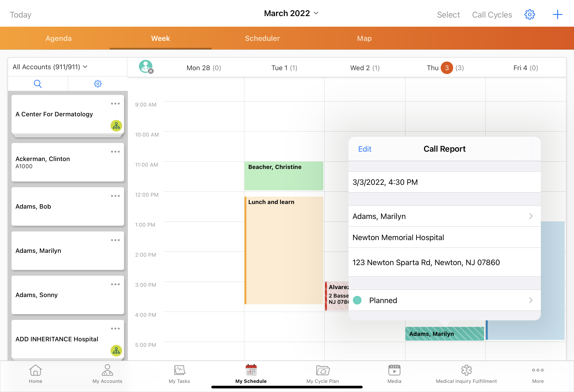Switch to the Agenda tab
The height and width of the screenshot is (392, 574).
(59, 38)
